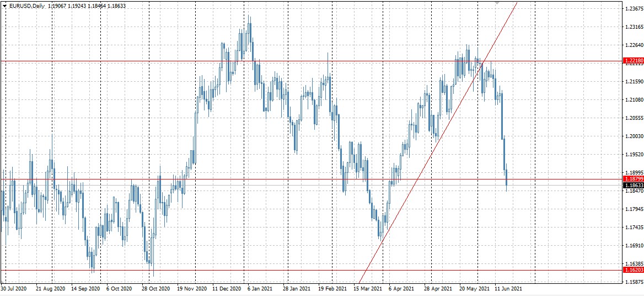Select the red horizontal line at 1.22180

tap(312, 61)
